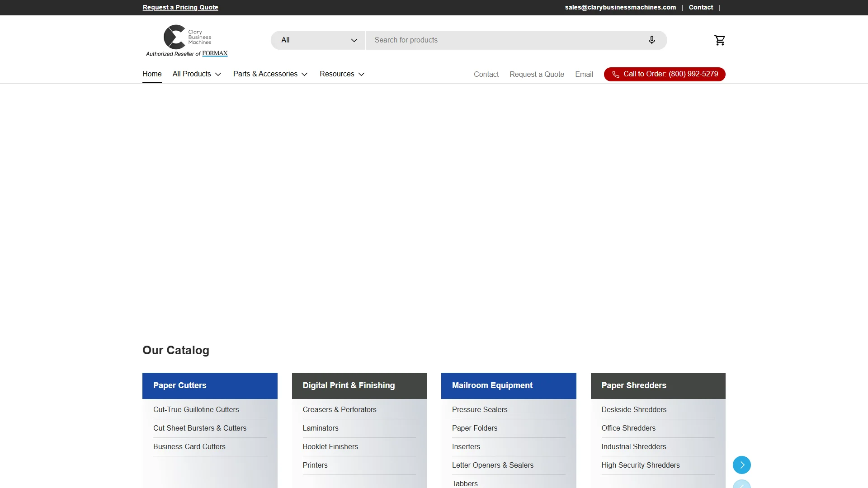Open Contact in the navigation bar

(486, 75)
